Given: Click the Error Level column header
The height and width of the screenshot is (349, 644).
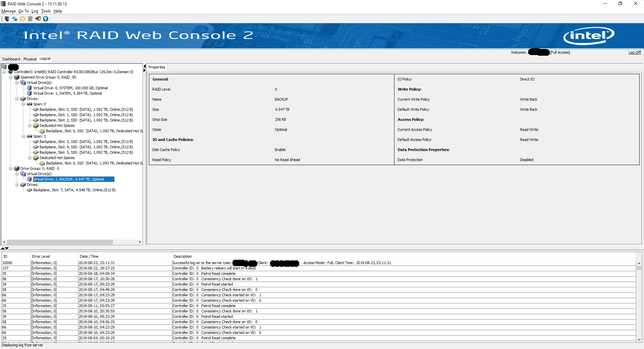Looking at the screenshot, I should coord(54,256).
